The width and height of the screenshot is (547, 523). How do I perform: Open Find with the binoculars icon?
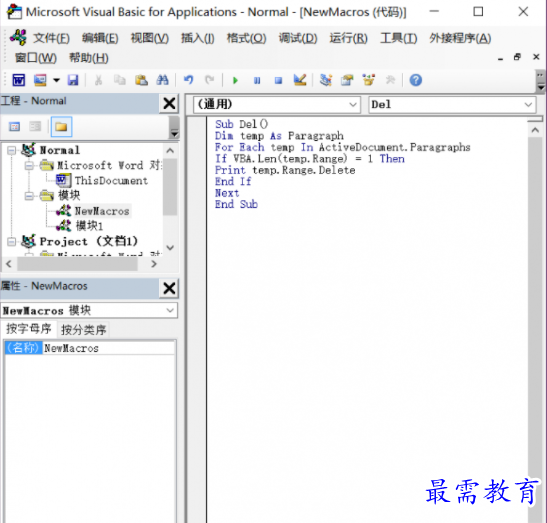162,80
